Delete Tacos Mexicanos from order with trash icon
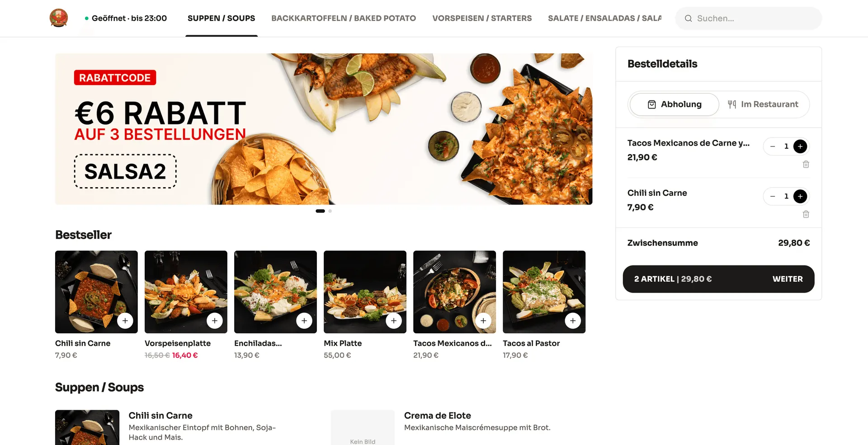This screenshot has height=445, width=868. [806, 164]
